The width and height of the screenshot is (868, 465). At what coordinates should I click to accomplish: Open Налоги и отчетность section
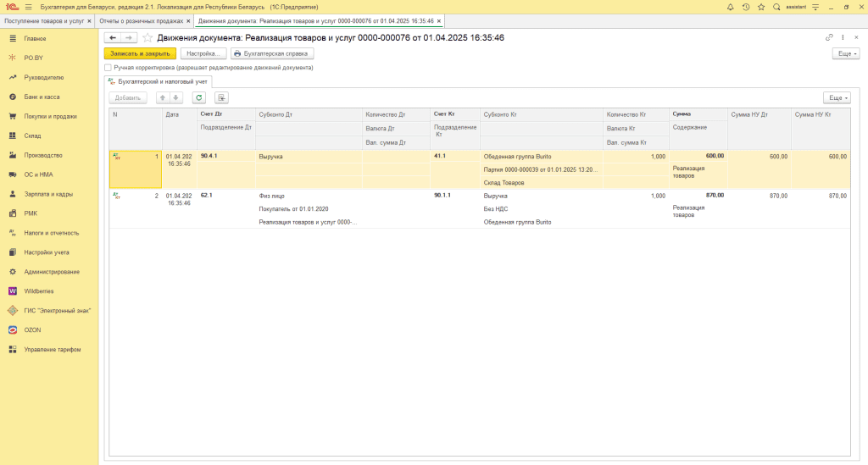coord(52,233)
